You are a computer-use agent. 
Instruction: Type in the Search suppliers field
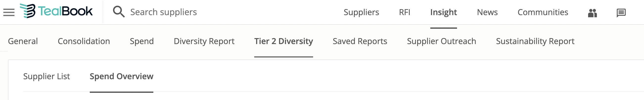point(200,12)
